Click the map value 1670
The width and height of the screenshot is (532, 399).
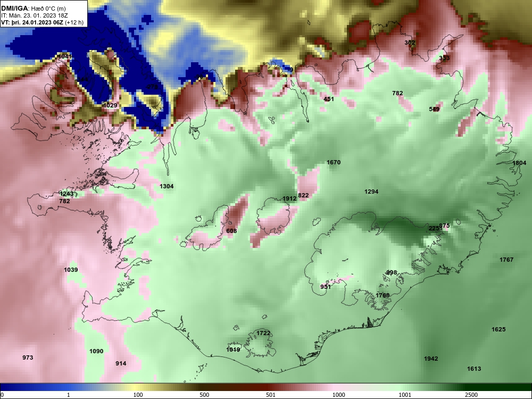[x=334, y=162]
